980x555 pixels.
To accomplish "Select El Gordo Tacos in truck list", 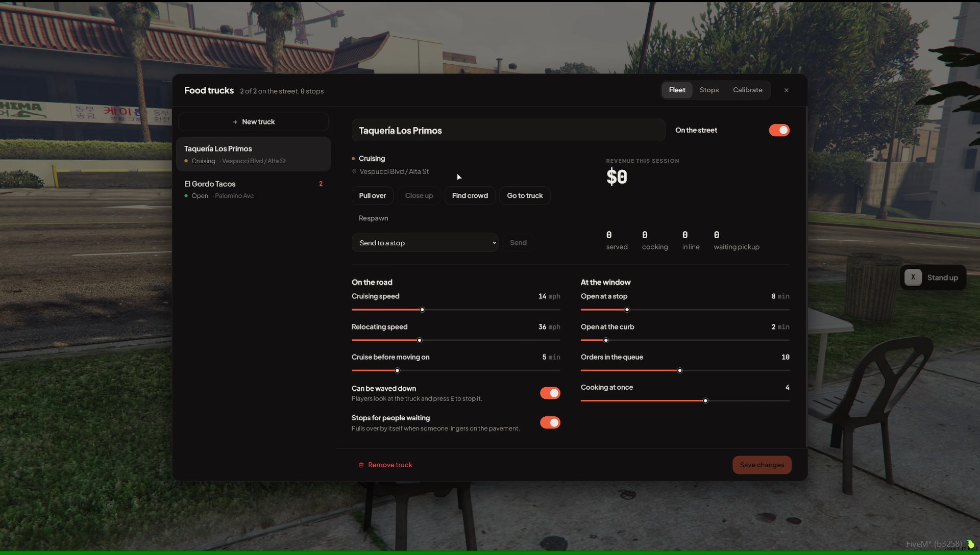I will tap(254, 189).
